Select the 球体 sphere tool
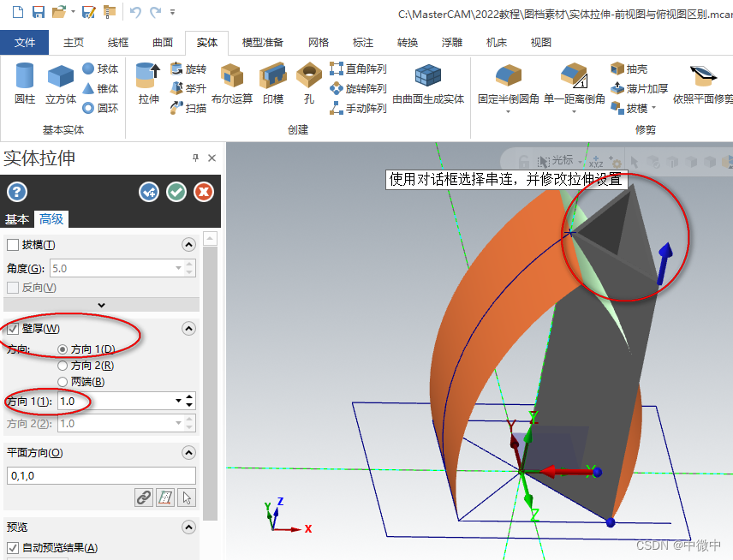This screenshot has width=733, height=560. 100,69
